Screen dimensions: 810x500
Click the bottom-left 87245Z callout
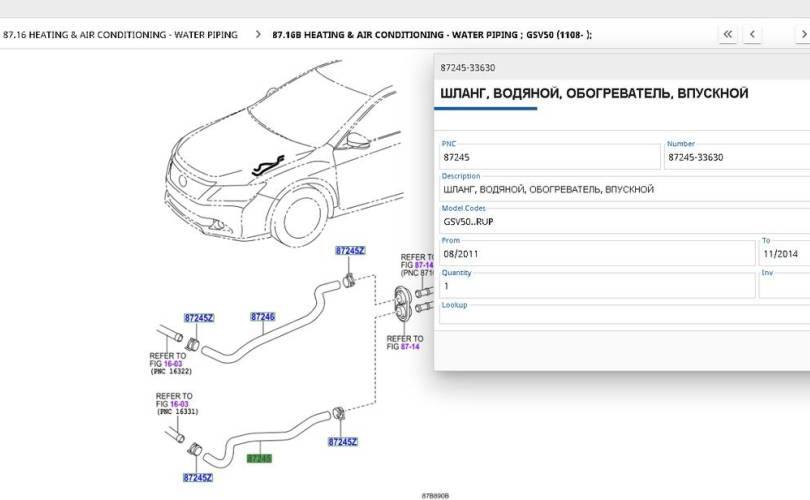(x=198, y=478)
